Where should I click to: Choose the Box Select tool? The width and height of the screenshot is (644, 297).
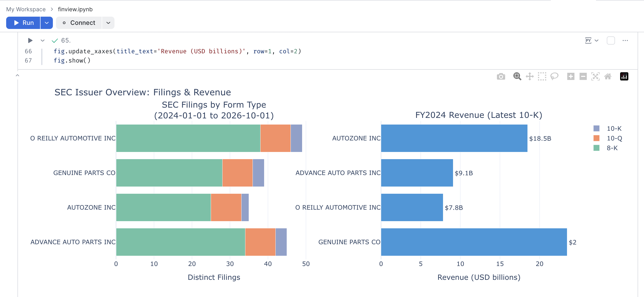point(542,76)
